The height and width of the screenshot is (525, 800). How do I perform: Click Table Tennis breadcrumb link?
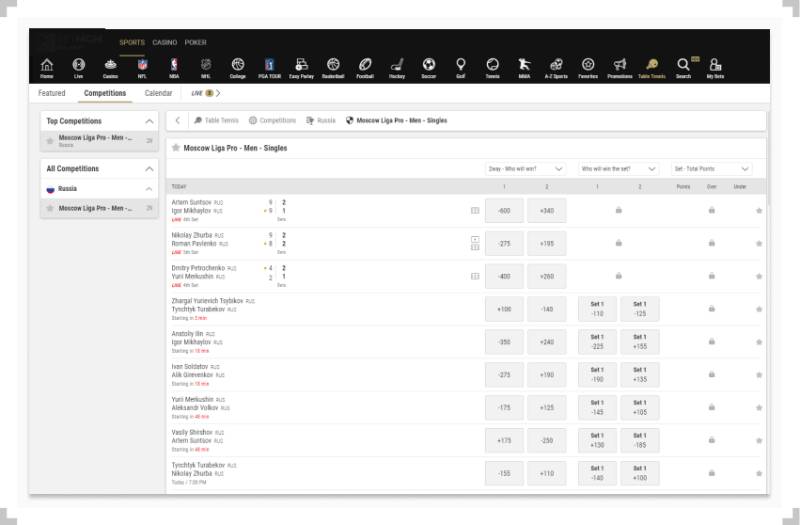click(216, 120)
